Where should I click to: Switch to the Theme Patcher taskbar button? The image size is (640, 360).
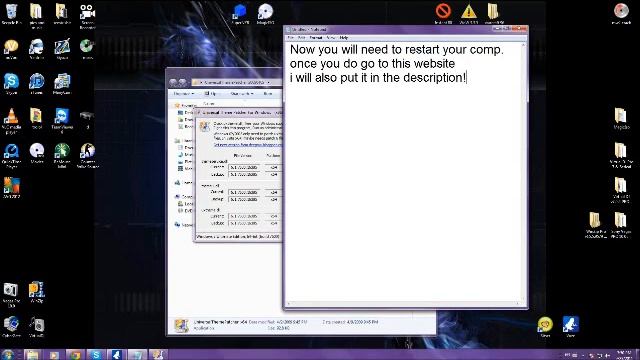pos(158,354)
